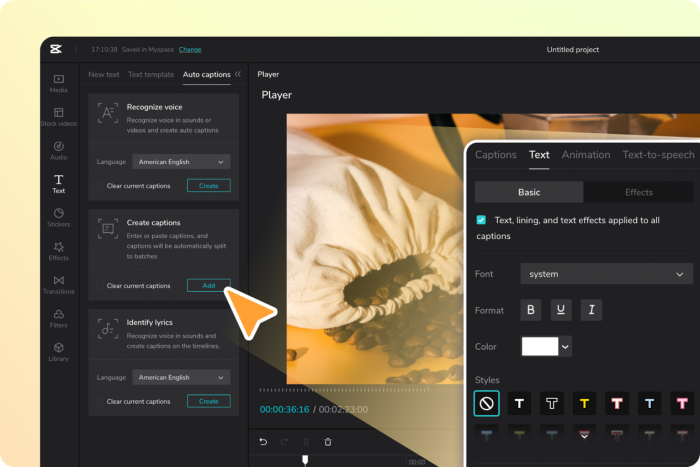
Task: Switch to the Animation tab
Action: point(585,155)
